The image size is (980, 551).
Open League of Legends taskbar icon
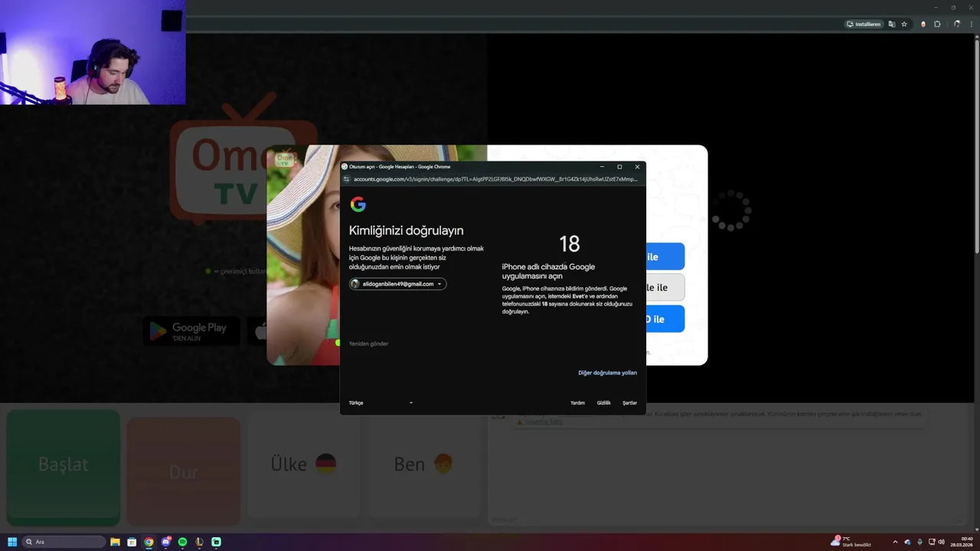point(199,542)
